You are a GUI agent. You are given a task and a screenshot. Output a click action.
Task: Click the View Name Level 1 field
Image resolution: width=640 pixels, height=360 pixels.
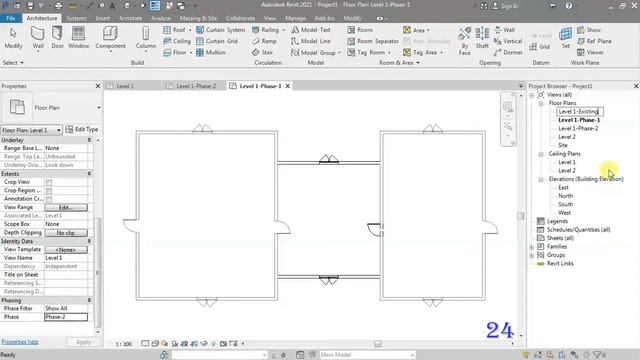[x=68, y=258]
